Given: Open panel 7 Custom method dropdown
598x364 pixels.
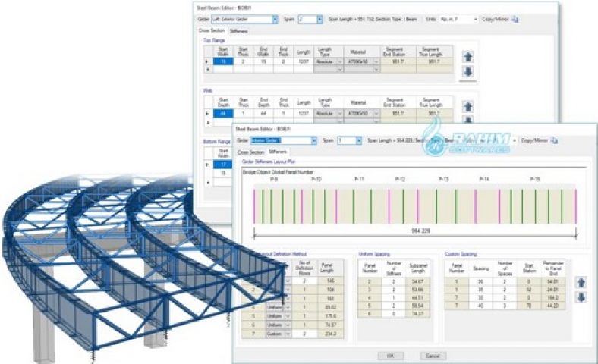Looking at the screenshot, I should 288,334.
